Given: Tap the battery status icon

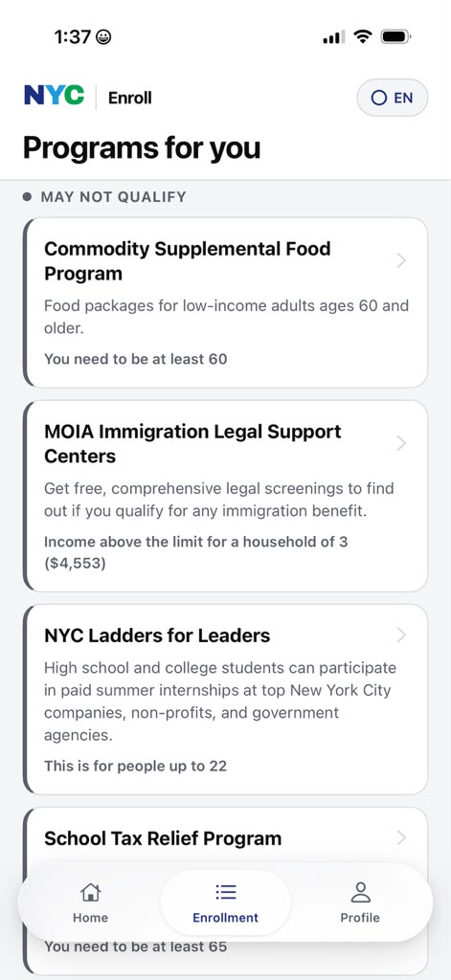Looking at the screenshot, I should click(x=396, y=37).
